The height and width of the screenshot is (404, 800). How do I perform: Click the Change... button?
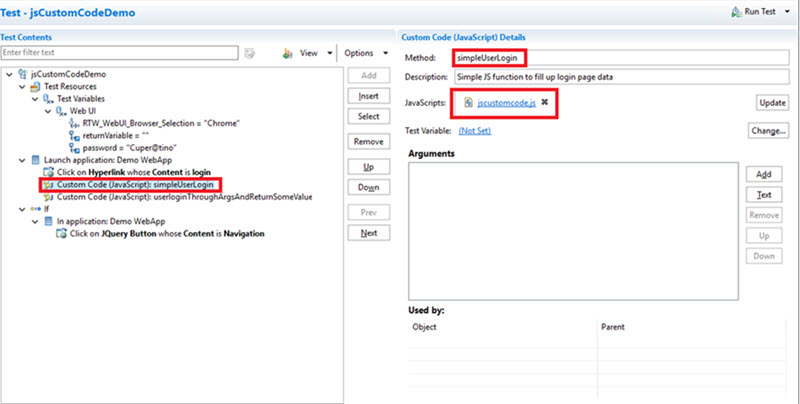[768, 131]
